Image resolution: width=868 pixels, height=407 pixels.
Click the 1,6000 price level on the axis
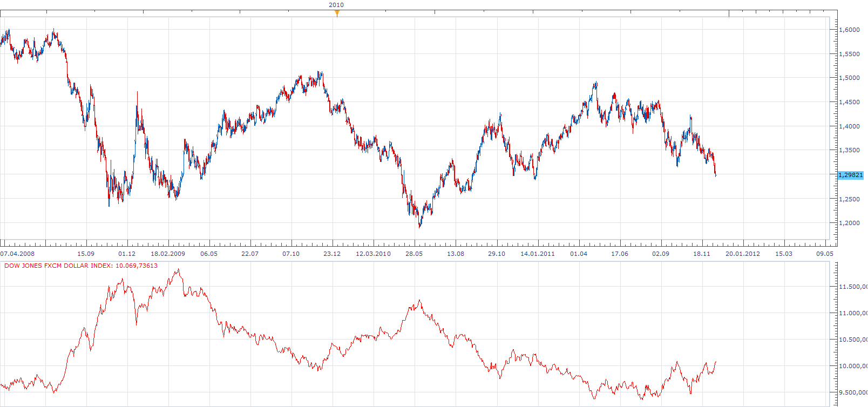pyautogui.click(x=850, y=30)
